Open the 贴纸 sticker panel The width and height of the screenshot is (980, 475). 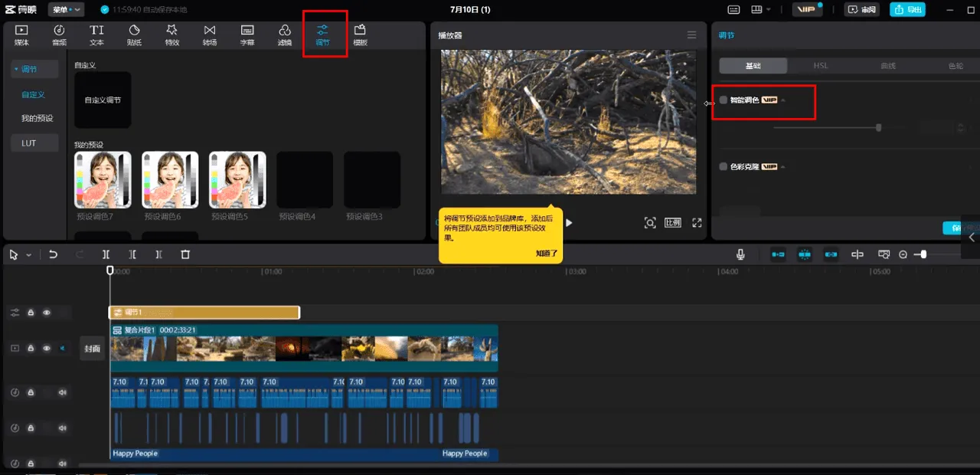click(x=134, y=35)
